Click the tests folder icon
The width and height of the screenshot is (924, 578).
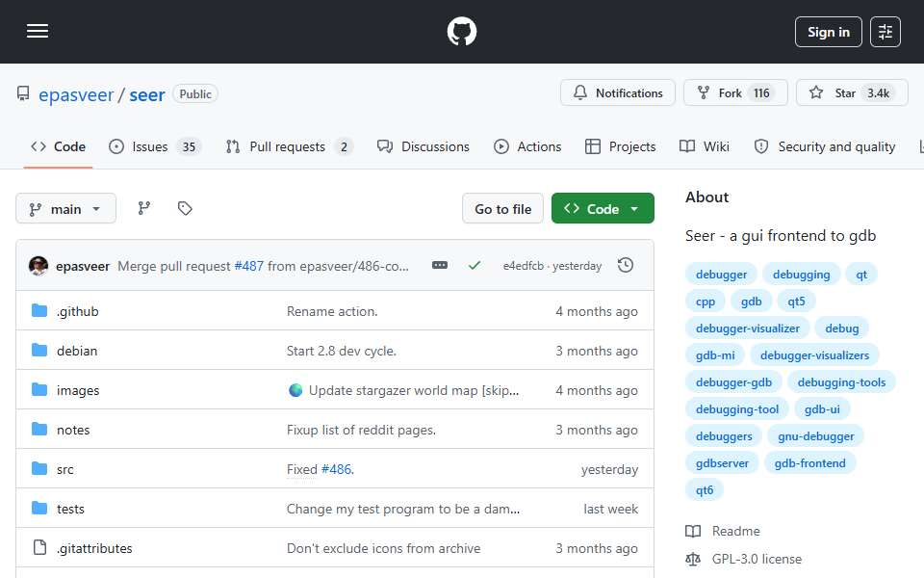[39, 509]
